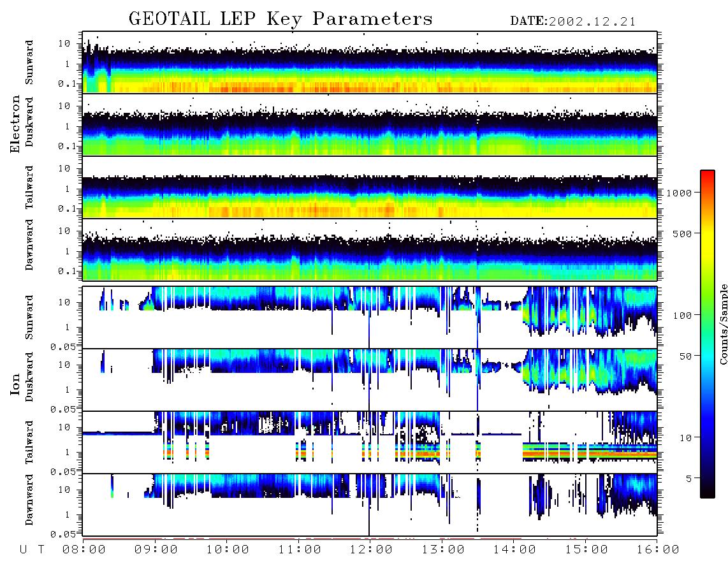Screen dimensions: 728x561
Task: Click "0.05" tick of Ion Dawnward panel
Action: pyautogui.click(x=62, y=534)
